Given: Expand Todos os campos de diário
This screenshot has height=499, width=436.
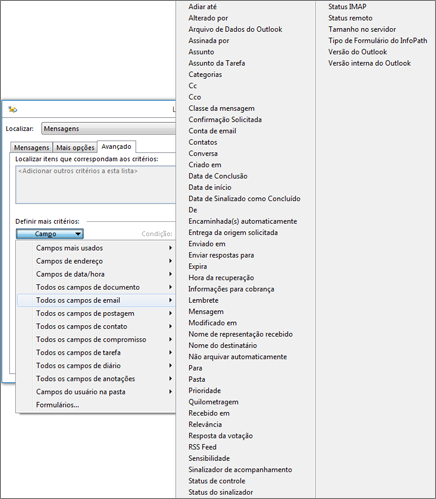Looking at the screenshot, I should (96, 365).
